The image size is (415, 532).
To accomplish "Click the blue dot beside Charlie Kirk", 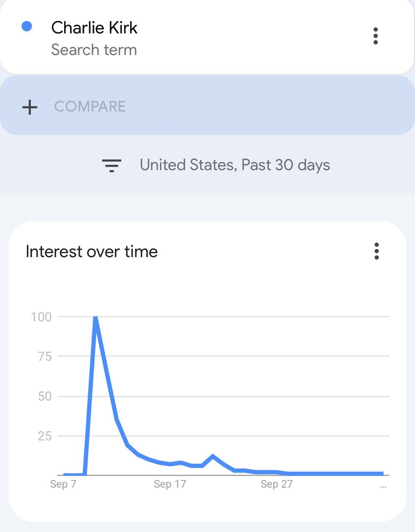I will (x=26, y=26).
